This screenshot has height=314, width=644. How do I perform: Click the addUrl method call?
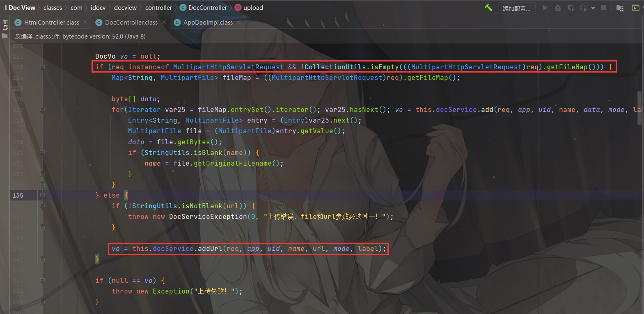(x=210, y=248)
